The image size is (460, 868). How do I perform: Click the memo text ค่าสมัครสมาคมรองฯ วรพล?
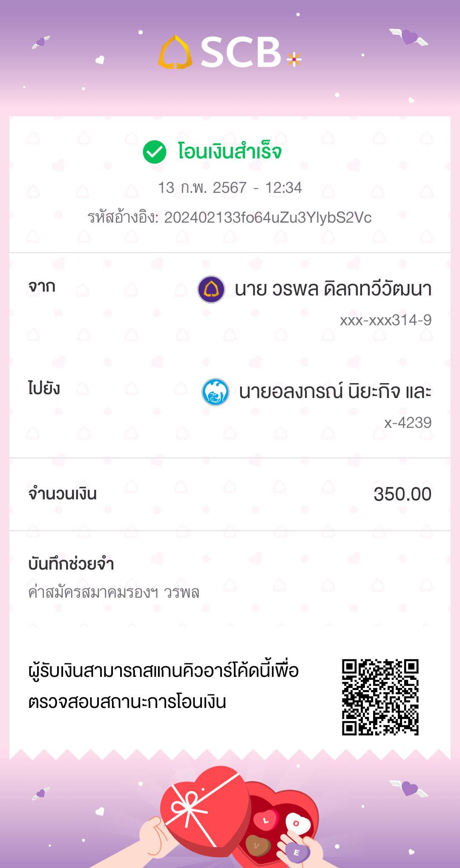coord(114,593)
